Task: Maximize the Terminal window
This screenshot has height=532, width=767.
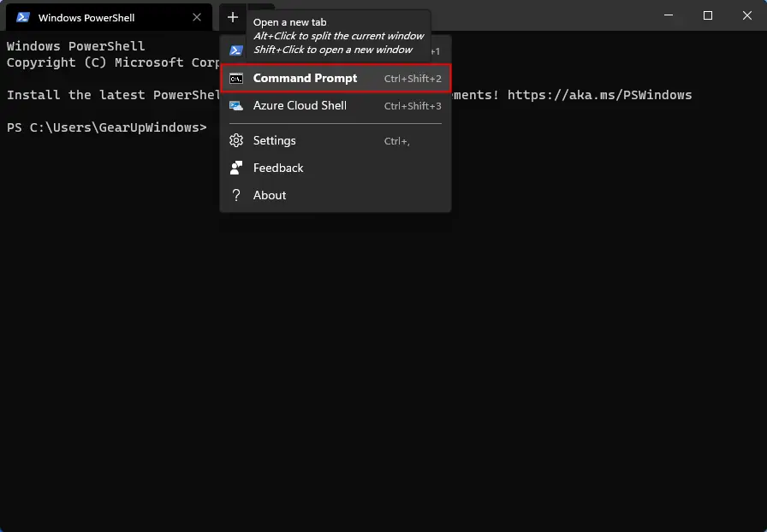Action: point(707,15)
